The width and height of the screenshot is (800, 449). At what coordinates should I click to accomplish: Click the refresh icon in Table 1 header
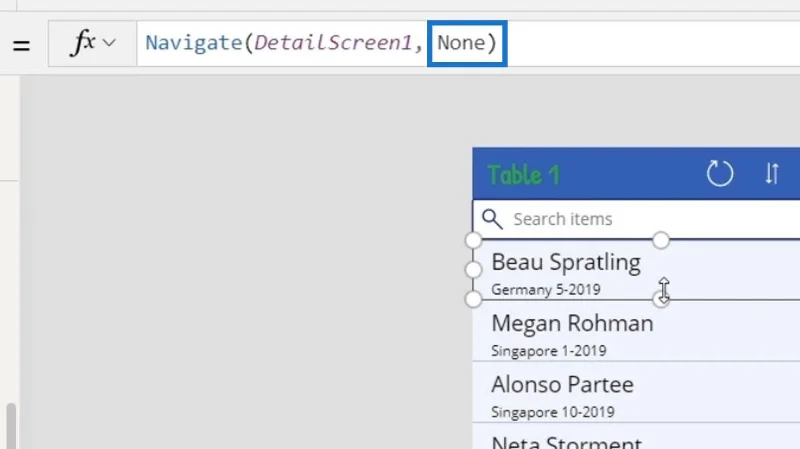pos(719,173)
